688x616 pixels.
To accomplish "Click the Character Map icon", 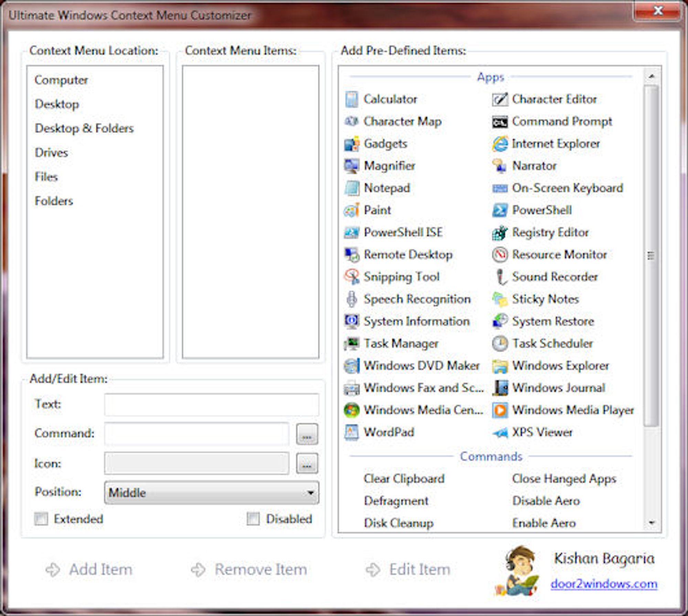I will tap(352, 121).
